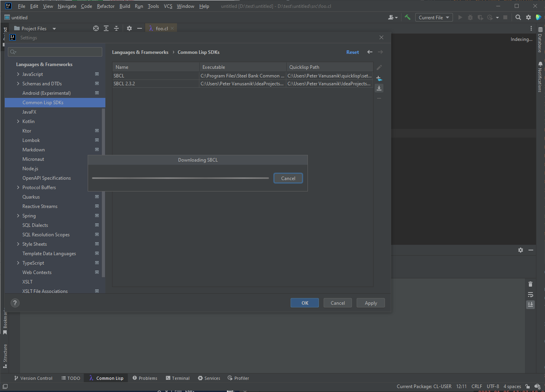Click the edit pencil icon beside SDK table
The height and width of the screenshot is (392, 545).
tap(379, 68)
